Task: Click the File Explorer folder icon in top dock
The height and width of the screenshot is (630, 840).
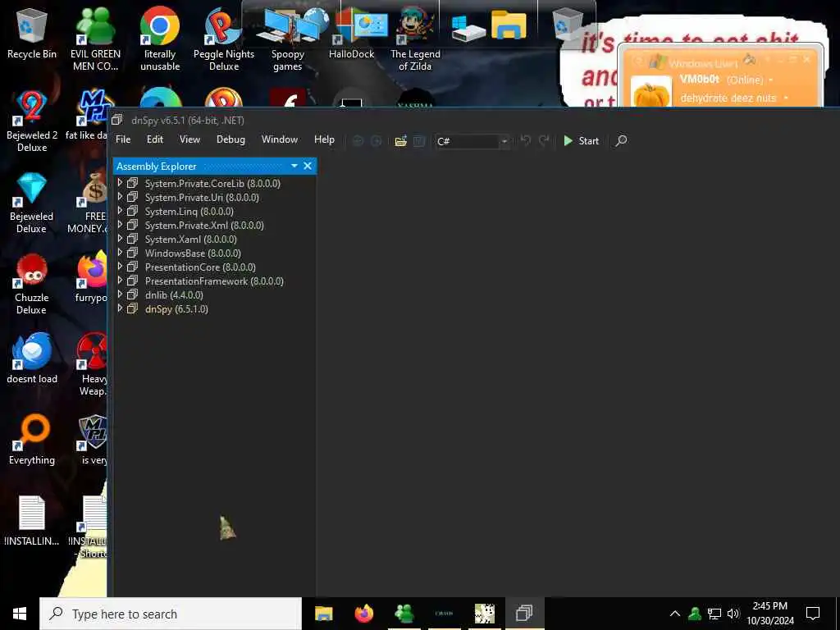Action: tap(509, 25)
